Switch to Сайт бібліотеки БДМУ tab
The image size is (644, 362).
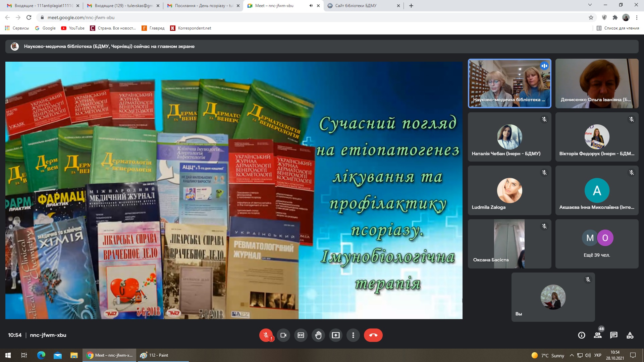359,6
